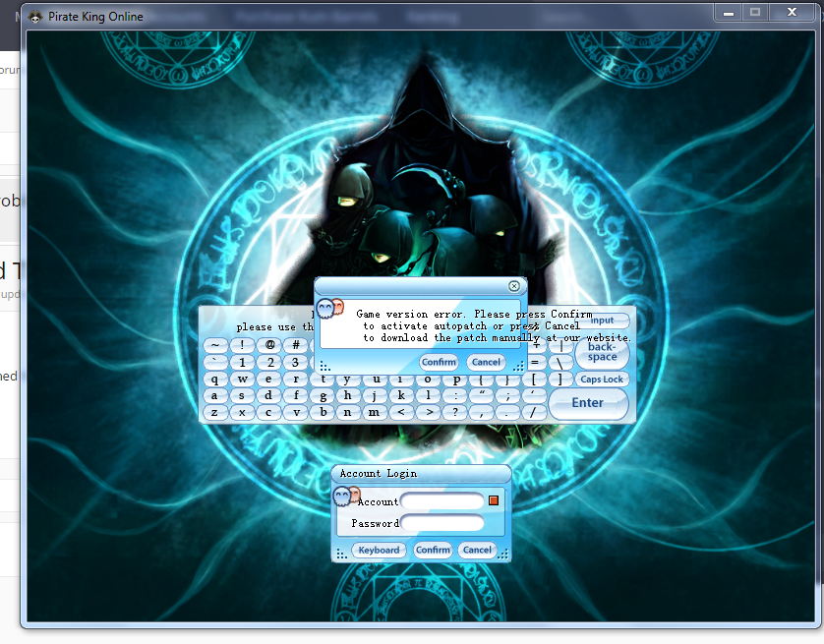824x644 pixels.
Task: Click the Account input field
Action: [x=441, y=500]
